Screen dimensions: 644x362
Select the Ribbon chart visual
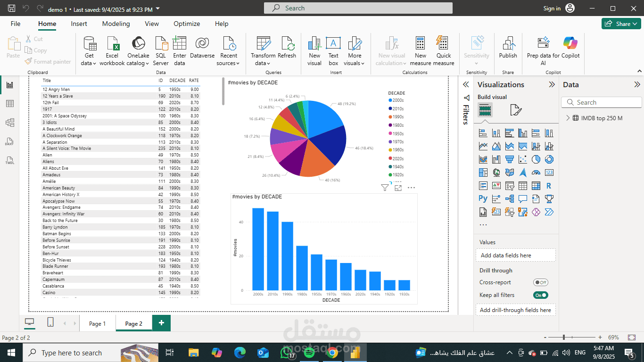(x=483, y=160)
